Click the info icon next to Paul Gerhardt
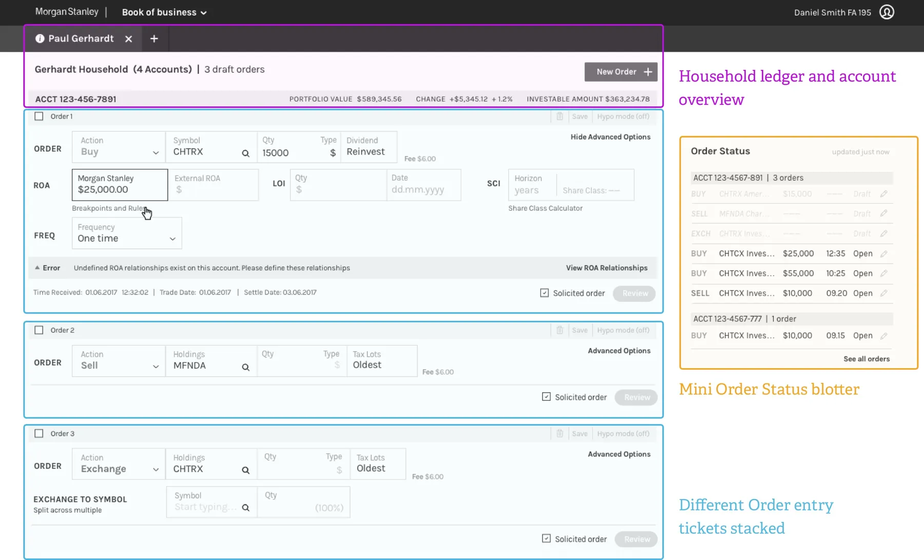This screenshot has width=924, height=560. pos(40,38)
